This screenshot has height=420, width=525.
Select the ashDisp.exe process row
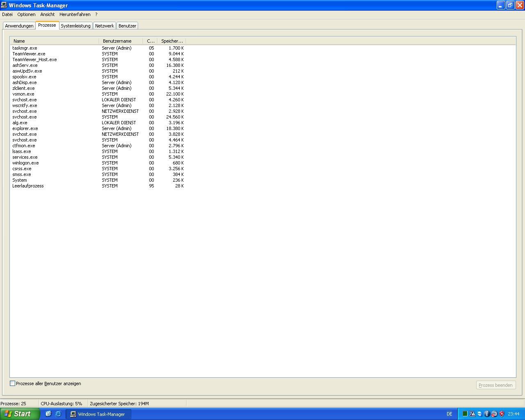click(98, 82)
